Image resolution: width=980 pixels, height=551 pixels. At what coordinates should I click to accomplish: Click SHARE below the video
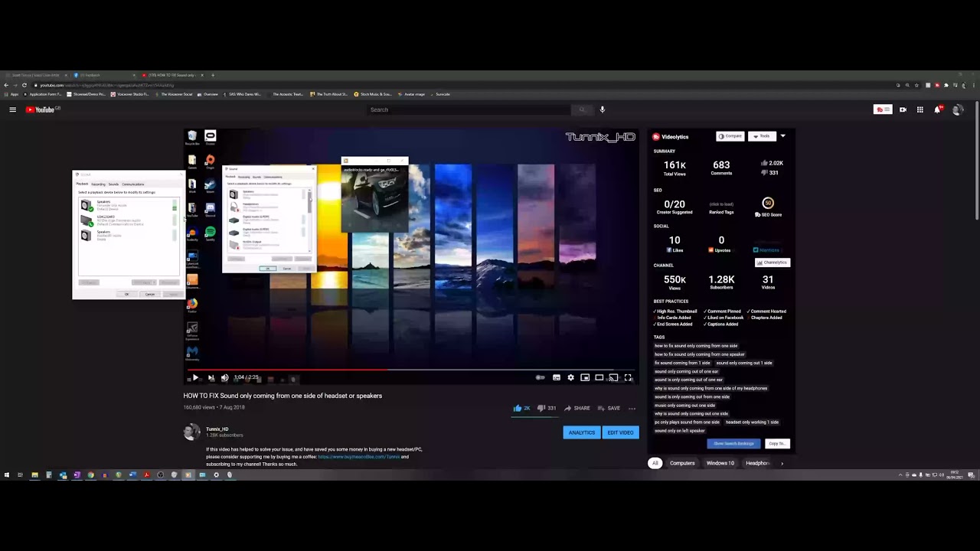(x=577, y=408)
